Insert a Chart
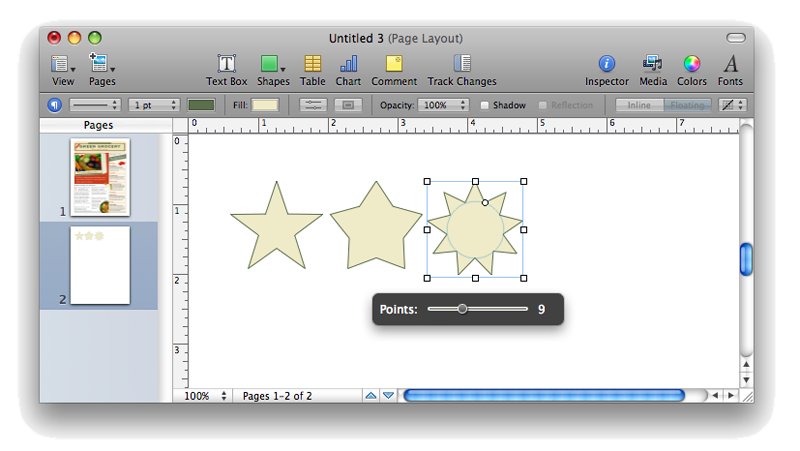Viewport: 800px width, 451px height. pyautogui.click(x=348, y=70)
